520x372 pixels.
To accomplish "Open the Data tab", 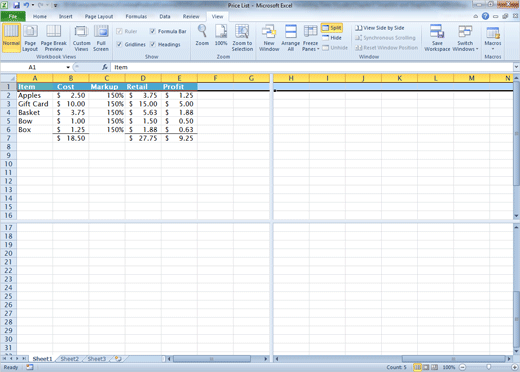I will (x=165, y=16).
